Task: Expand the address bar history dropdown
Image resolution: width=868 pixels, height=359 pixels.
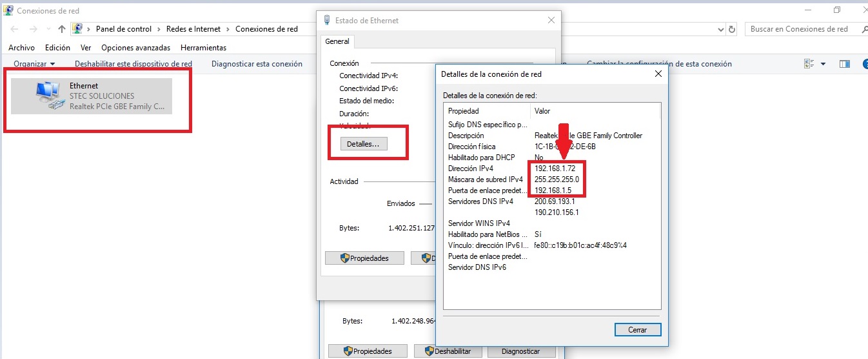Action: tap(721, 30)
